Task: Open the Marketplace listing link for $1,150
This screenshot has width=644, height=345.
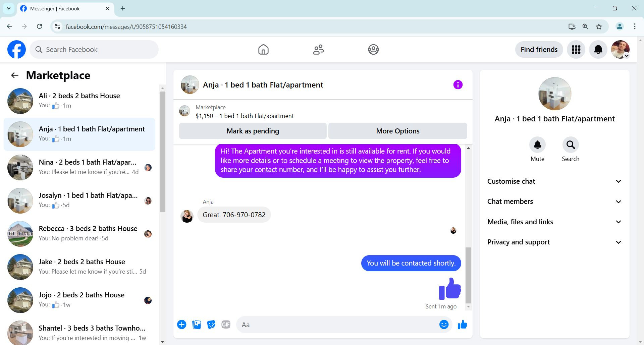Action: coord(245,116)
